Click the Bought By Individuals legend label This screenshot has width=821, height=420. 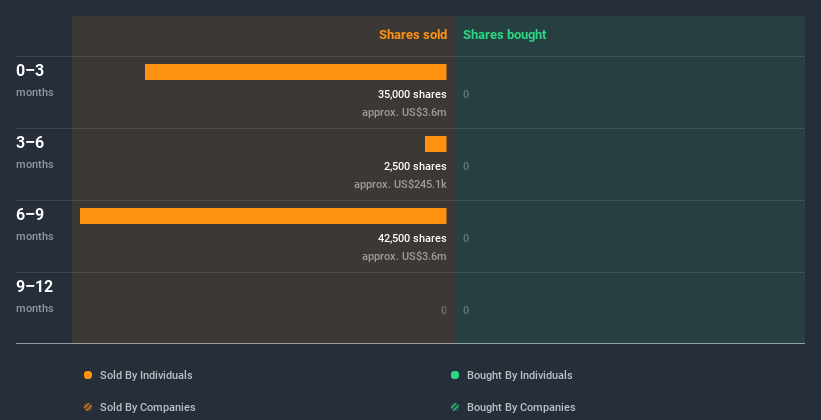(519, 375)
